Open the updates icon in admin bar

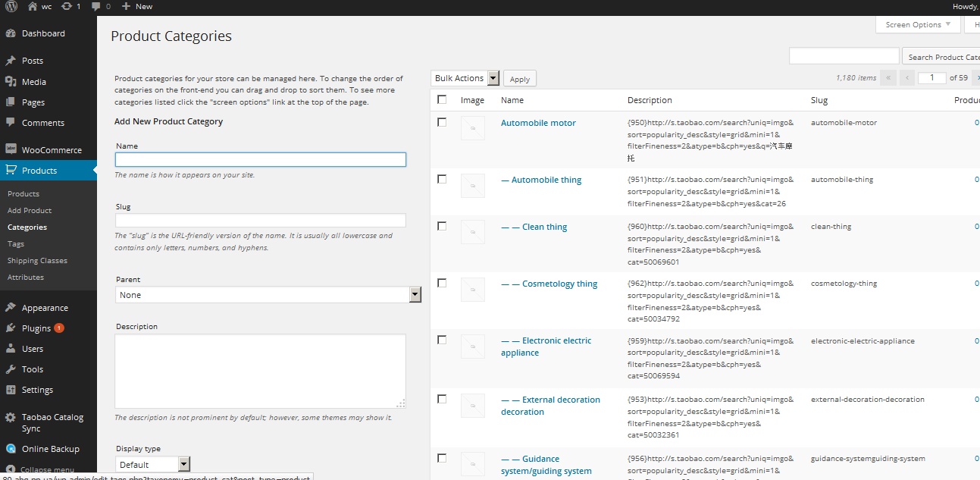click(x=67, y=6)
